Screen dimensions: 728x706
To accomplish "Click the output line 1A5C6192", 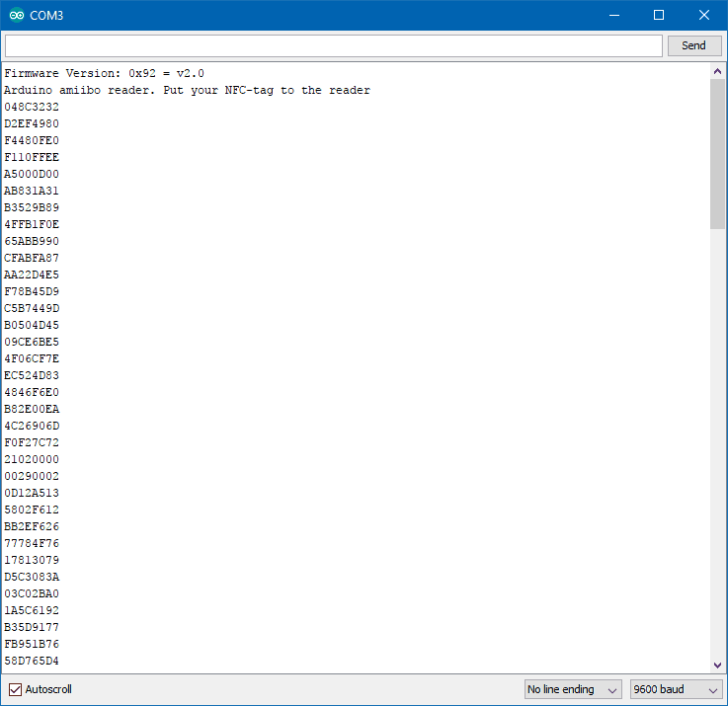I will tap(32, 610).
